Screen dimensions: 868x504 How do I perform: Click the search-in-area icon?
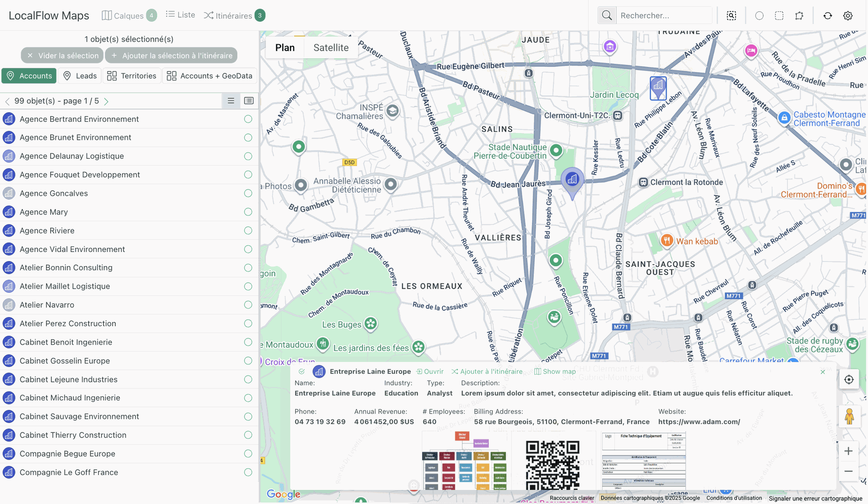click(731, 16)
